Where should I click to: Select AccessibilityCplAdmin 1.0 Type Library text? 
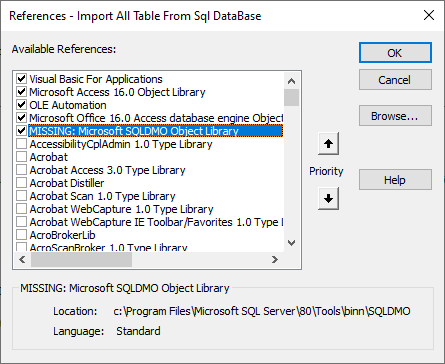pyautogui.click(x=121, y=144)
